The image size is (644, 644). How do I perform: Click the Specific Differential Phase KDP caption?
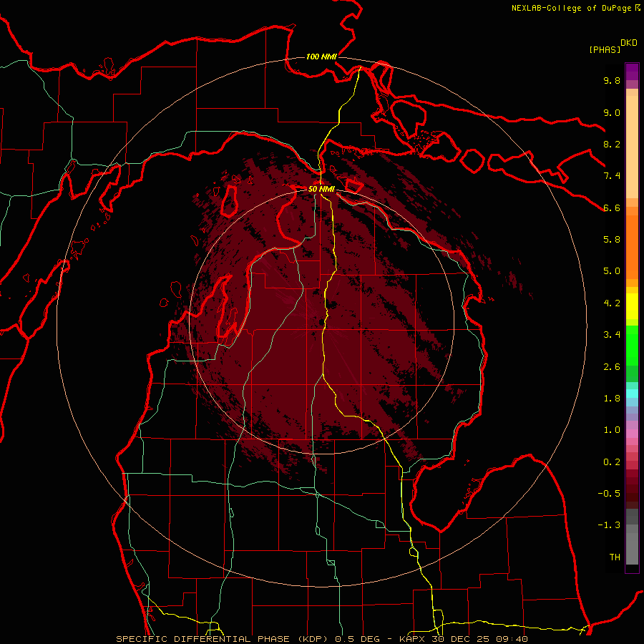pyautogui.click(x=322, y=639)
